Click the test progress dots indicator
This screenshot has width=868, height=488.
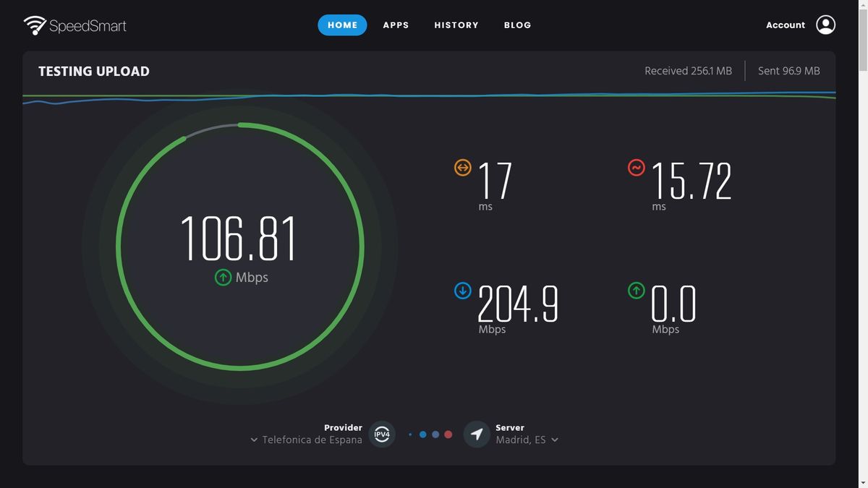(430, 434)
